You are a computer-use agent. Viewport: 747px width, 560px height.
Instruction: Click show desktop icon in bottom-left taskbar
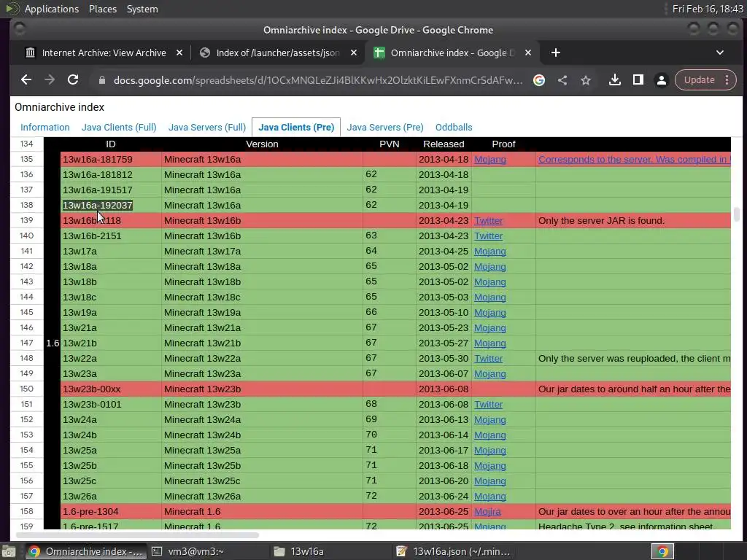(x=8, y=551)
